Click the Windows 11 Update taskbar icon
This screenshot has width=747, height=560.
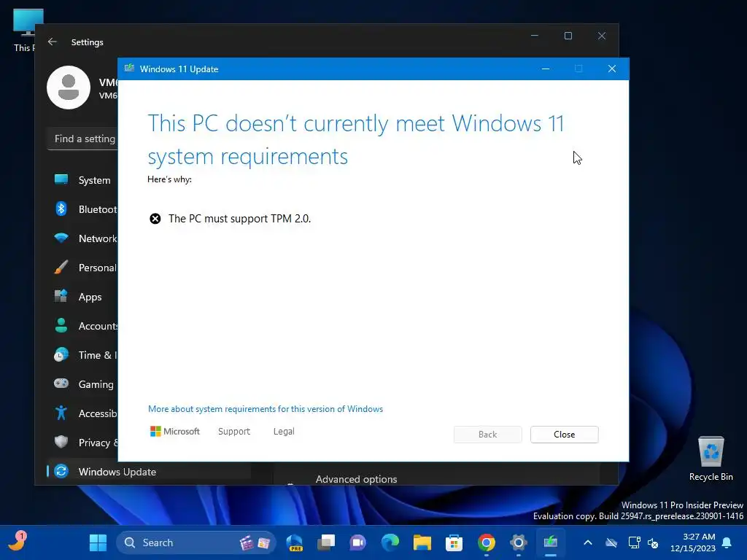coord(550,542)
